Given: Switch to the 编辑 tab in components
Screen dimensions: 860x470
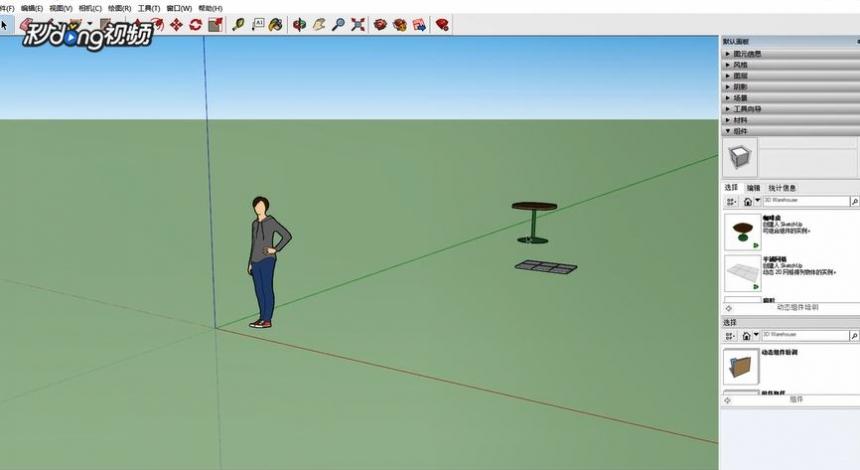Looking at the screenshot, I should click(x=754, y=188).
